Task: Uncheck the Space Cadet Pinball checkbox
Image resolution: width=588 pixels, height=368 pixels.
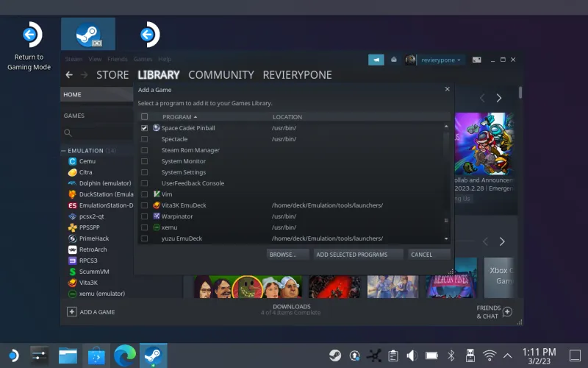Action: (x=144, y=128)
